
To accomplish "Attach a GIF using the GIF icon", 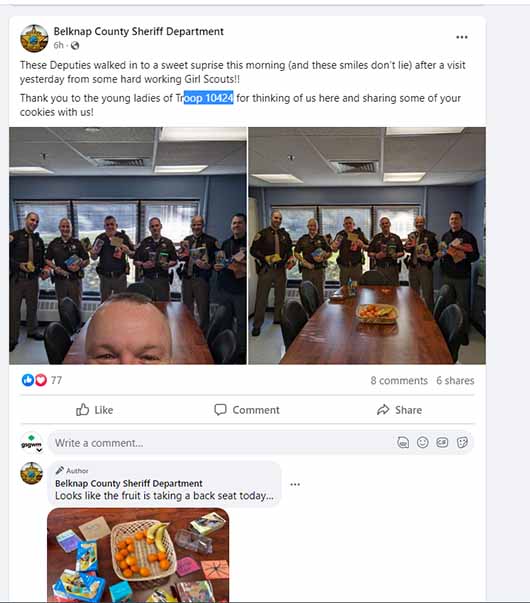I will pyautogui.click(x=442, y=443).
